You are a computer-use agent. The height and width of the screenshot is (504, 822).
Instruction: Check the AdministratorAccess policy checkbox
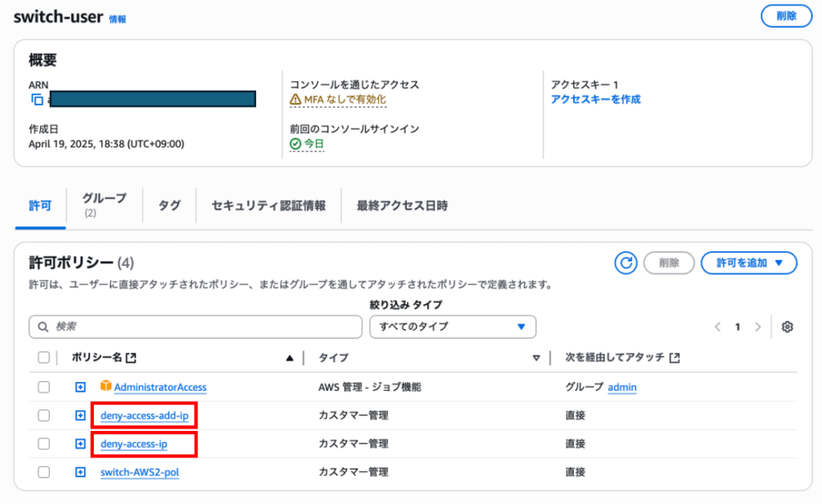coord(44,388)
